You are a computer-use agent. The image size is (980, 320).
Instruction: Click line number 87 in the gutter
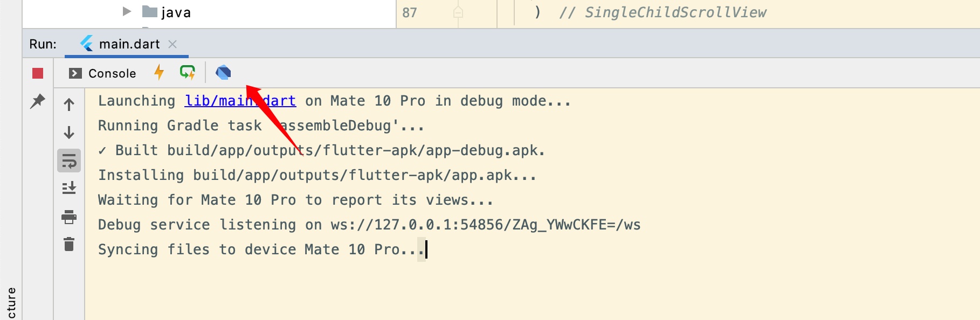pos(410,12)
